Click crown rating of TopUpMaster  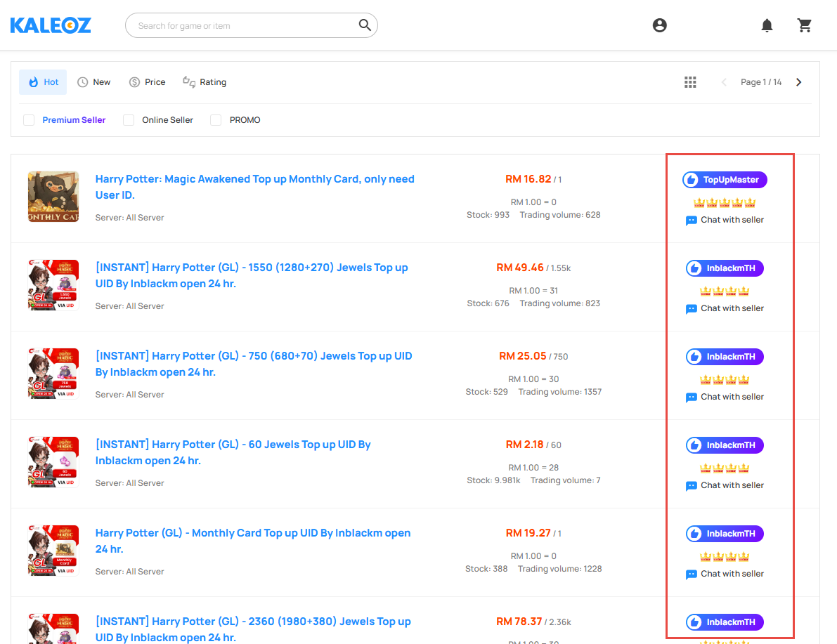[x=725, y=202]
